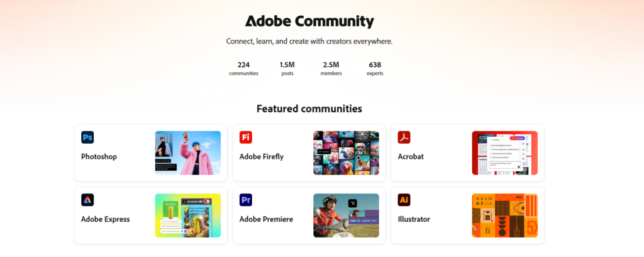Open the Adobe Firefly community link
644x257 pixels.
(x=262, y=157)
